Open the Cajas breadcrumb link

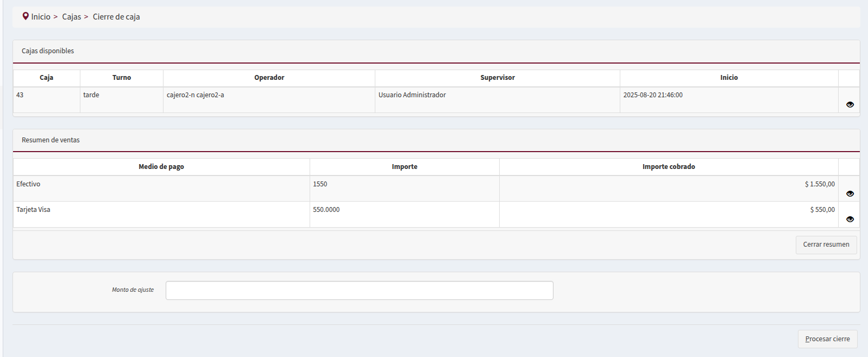[71, 17]
